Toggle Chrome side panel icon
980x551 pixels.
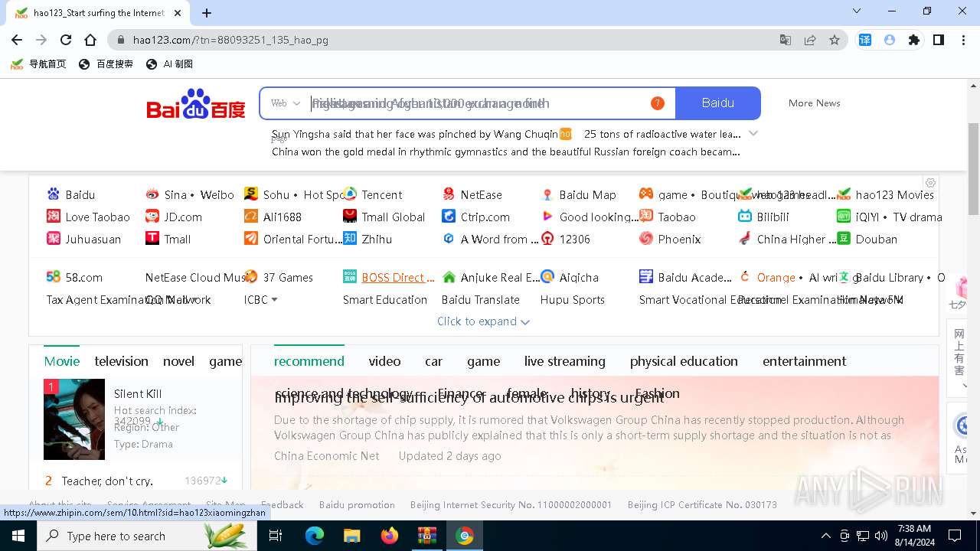[x=939, y=40]
